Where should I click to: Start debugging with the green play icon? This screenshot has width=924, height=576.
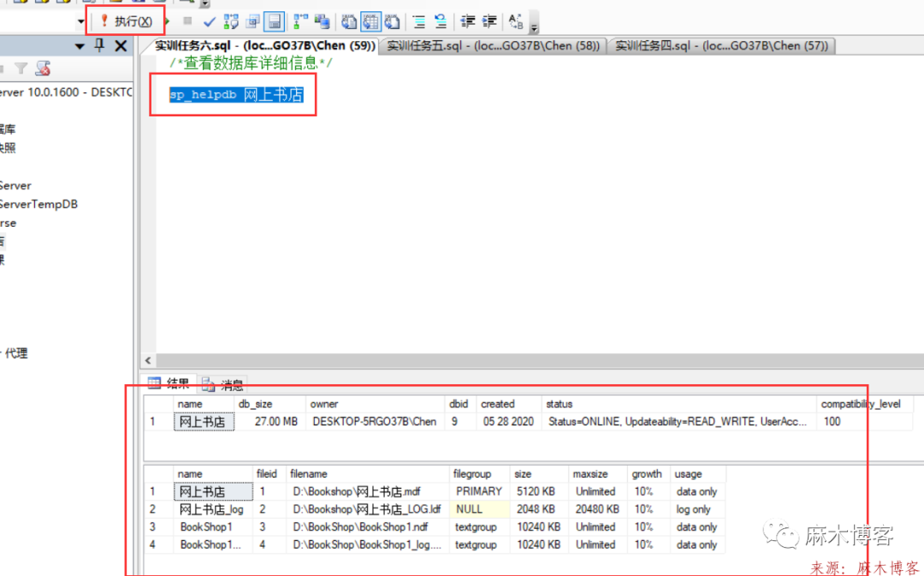(168, 21)
